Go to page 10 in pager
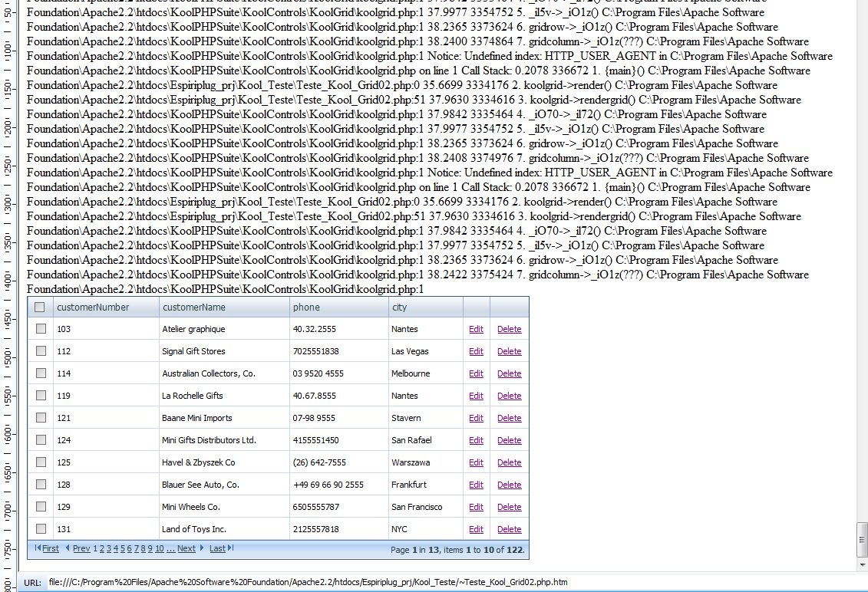868x592 pixels. [x=160, y=548]
